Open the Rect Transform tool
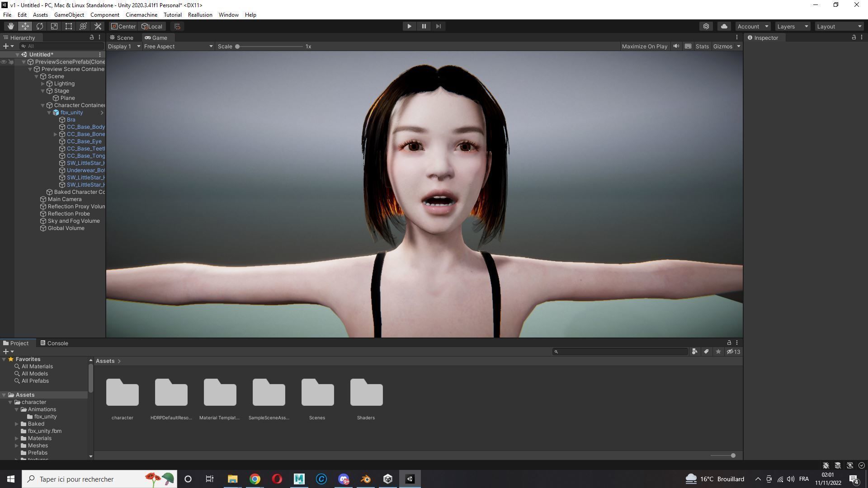868x488 pixels. pyautogui.click(x=68, y=26)
